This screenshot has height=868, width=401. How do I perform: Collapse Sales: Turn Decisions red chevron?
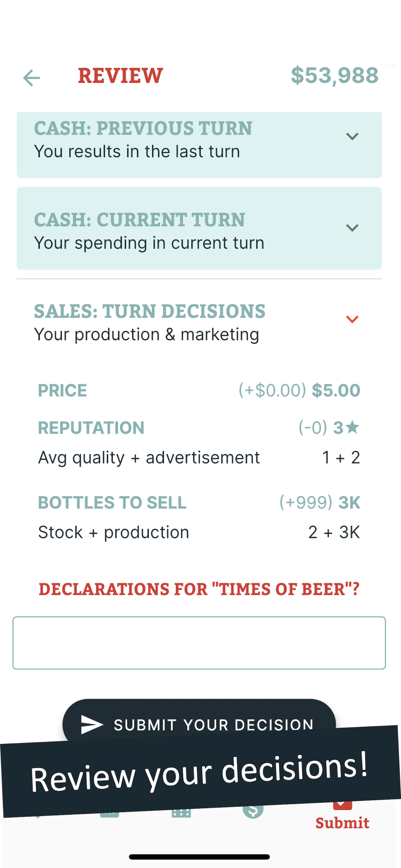coord(352,319)
